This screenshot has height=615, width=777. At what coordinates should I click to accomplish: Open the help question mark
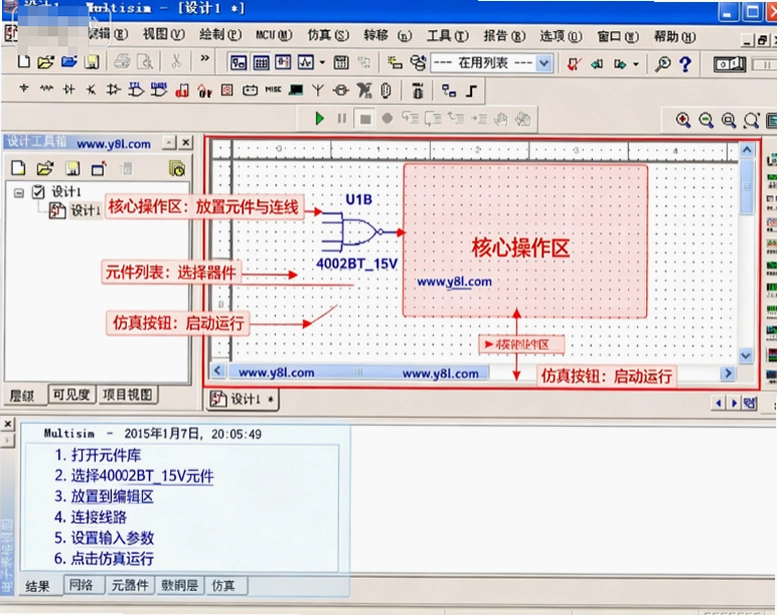(x=685, y=63)
